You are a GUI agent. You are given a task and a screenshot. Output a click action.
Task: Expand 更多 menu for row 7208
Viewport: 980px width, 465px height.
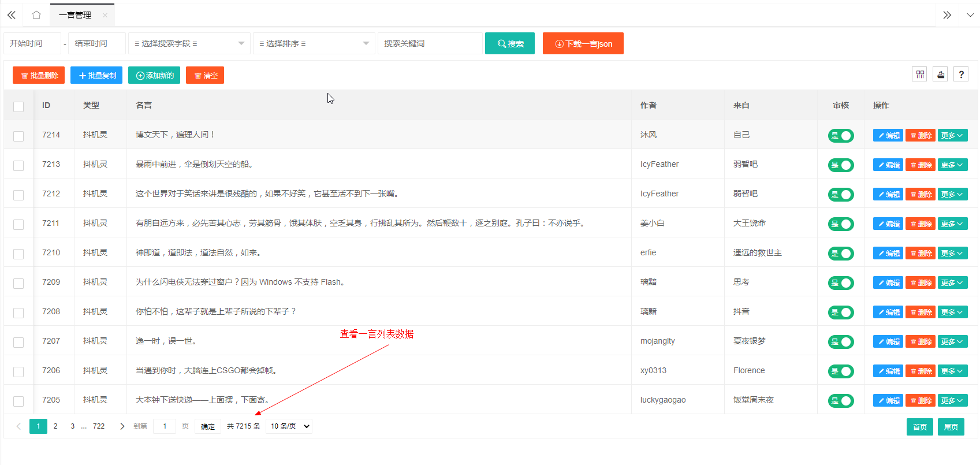point(953,312)
